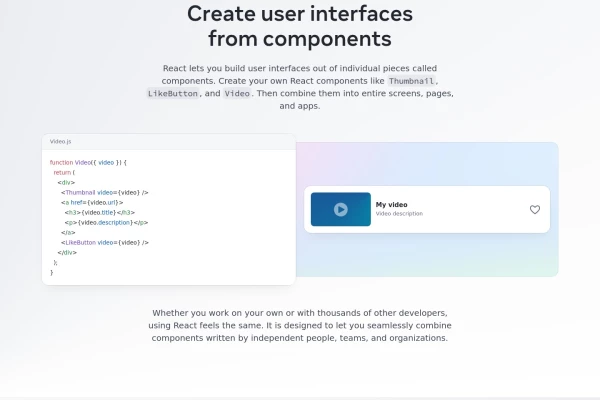Click the LikeButton inline code chip

(173, 93)
